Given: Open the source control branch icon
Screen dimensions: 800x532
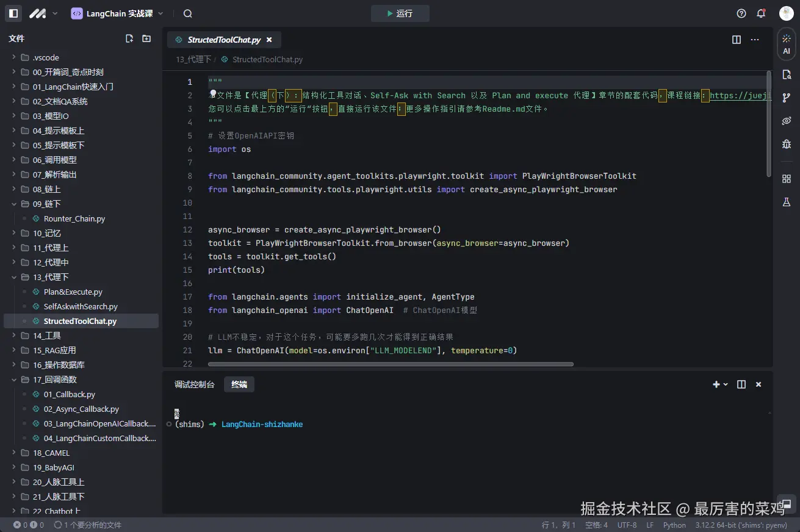Looking at the screenshot, I should point(786,98).
